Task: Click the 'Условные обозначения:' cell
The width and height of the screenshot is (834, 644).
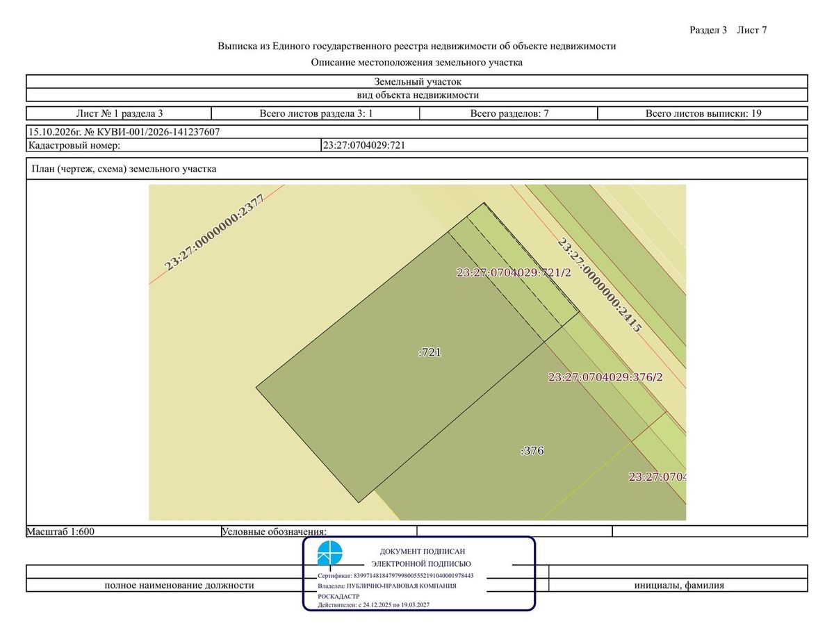Action: tap(318, 531)
